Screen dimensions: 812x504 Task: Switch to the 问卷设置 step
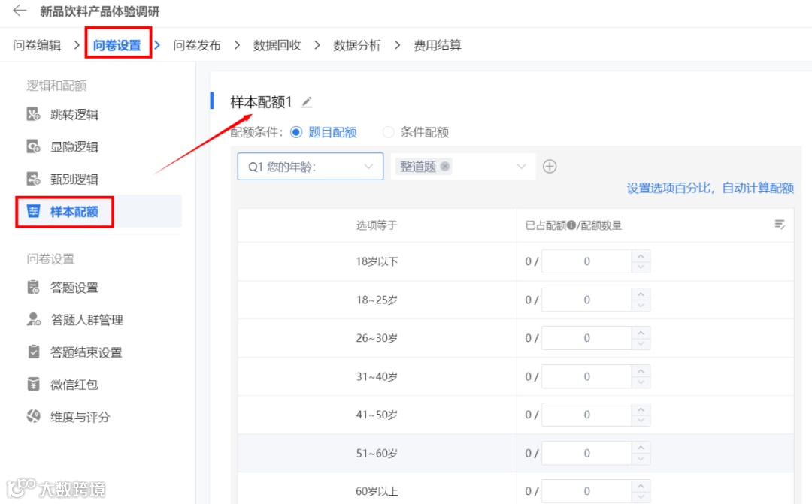pyautogui.click(x=117, y=46)
